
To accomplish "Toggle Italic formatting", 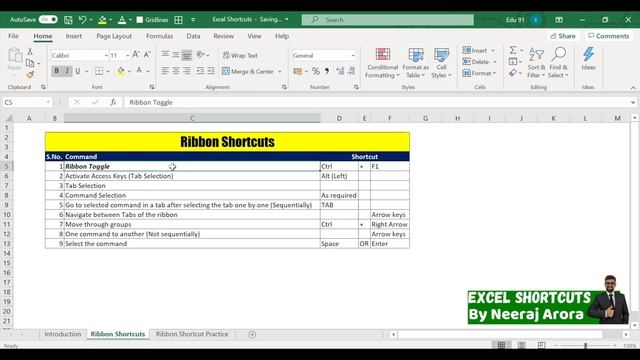I will [x=67, y=71].
